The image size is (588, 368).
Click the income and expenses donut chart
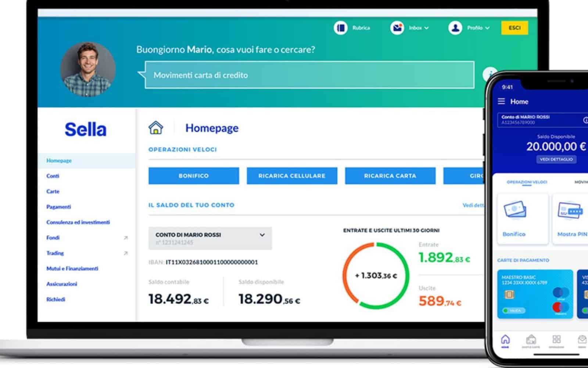[x=376, y=276]
